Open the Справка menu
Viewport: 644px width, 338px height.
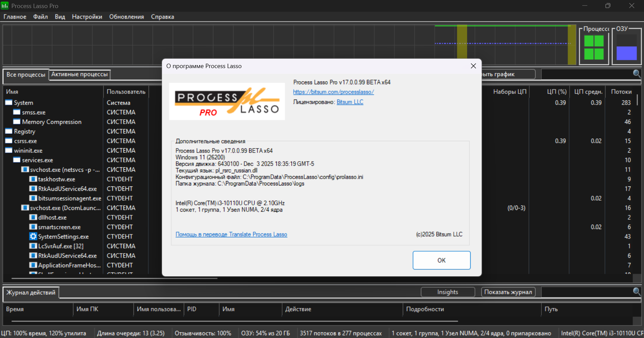[x=162, y=17]
